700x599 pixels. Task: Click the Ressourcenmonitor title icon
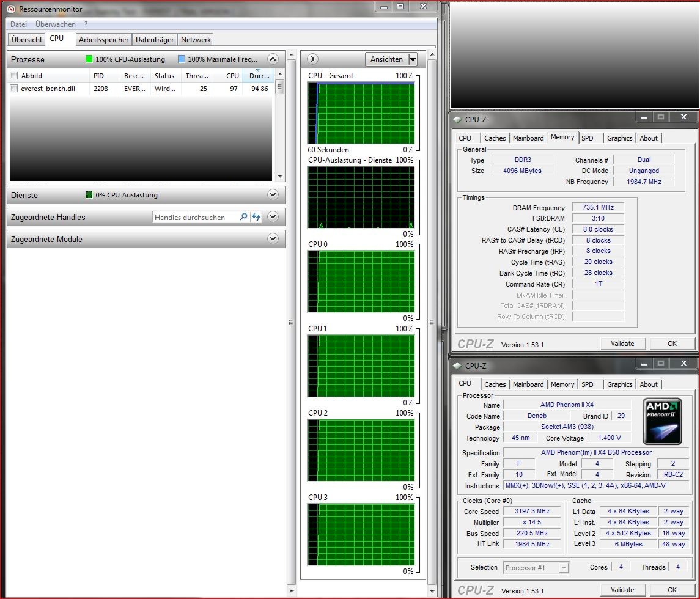tap(12, 9)
